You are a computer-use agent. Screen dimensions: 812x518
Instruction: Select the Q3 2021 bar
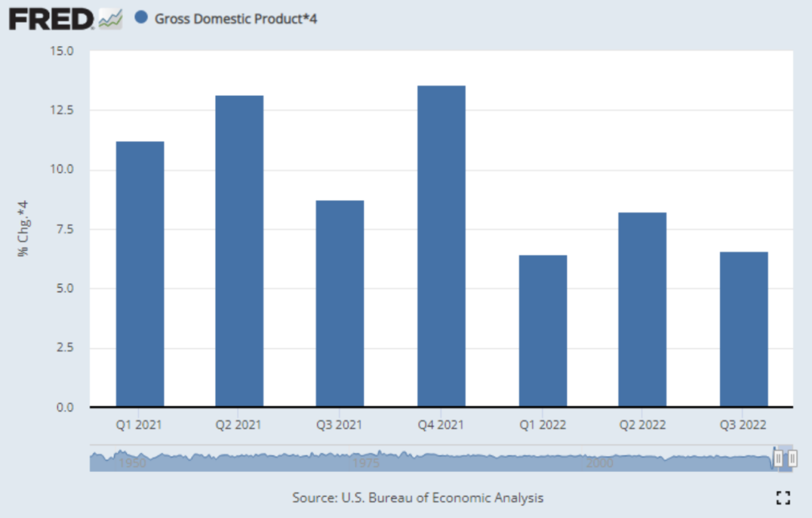point(339,303)
